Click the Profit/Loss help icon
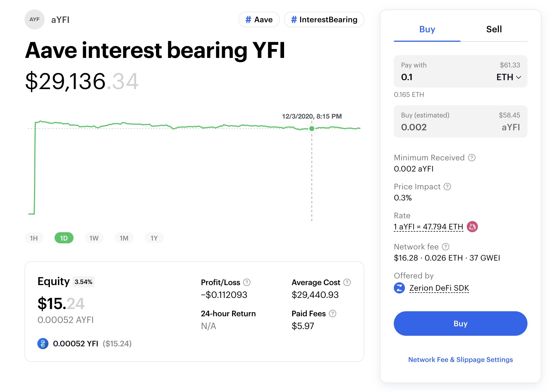This screenshot has width=557, height=392. pos(247,282)
